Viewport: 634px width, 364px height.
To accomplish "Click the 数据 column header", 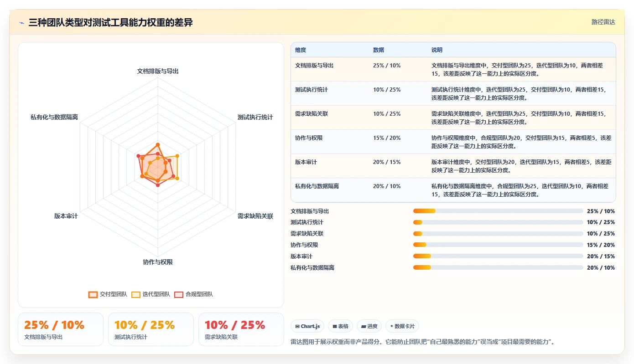I will pos(379,50).
